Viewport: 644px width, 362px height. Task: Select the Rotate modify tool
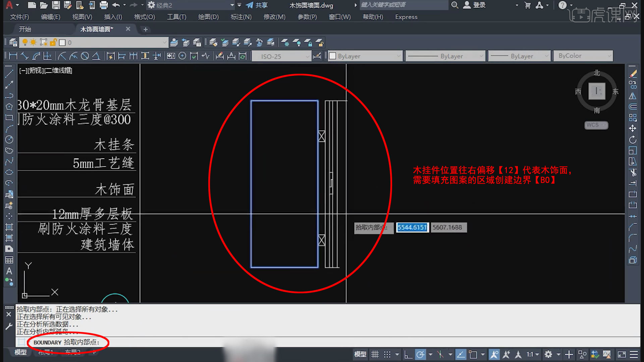[x=633, y=139]
